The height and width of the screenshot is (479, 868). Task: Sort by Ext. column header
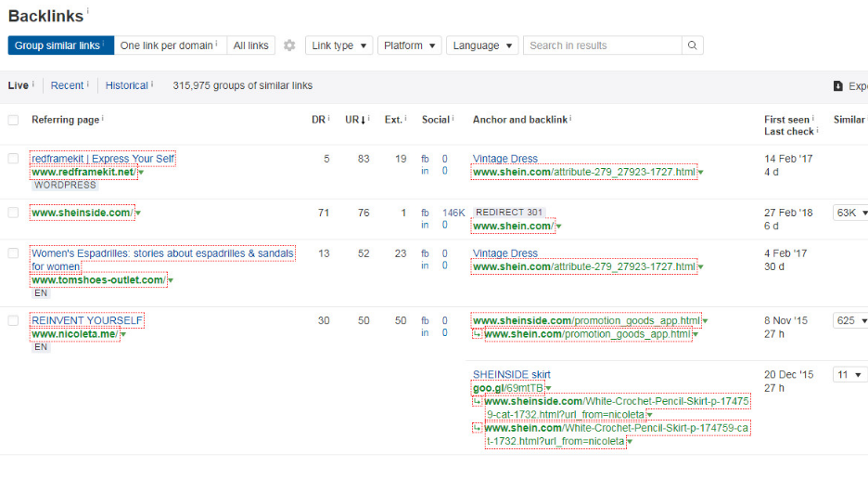[x=393, y=120]
